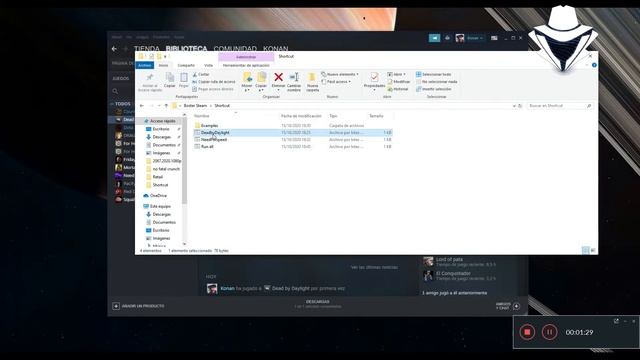Open pinned Documentos under Acceso rápido

click(164, 145)
